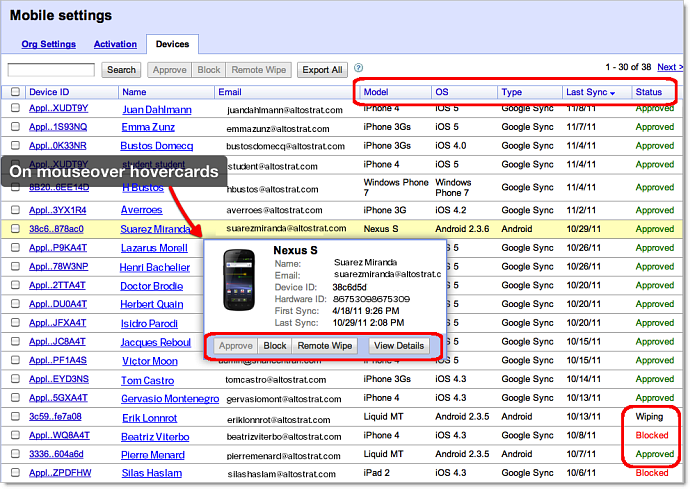Screen dimensions: 690x489
Task: Select checkbox for Suarez Miranda's device
Action: tap(15, 228)
